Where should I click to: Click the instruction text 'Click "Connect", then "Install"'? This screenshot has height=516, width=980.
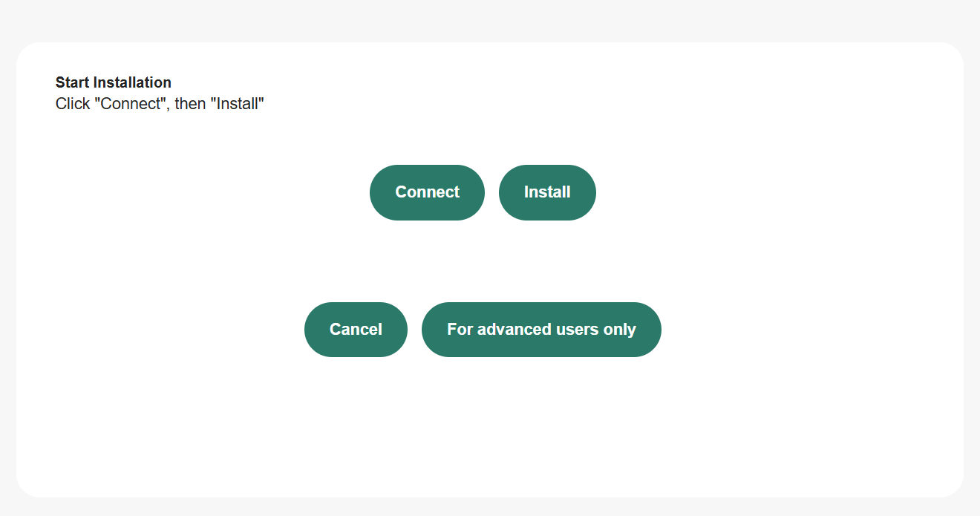pos(160,104)
